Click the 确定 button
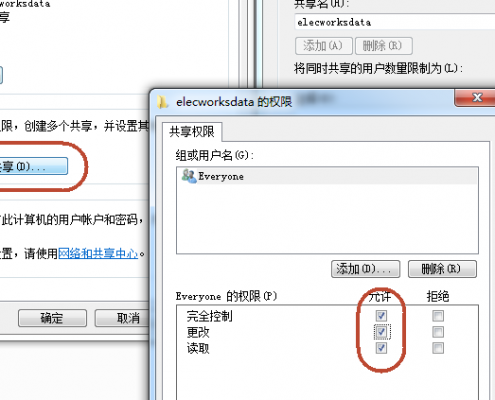The image size is (495, 400). tap(52, 318)
